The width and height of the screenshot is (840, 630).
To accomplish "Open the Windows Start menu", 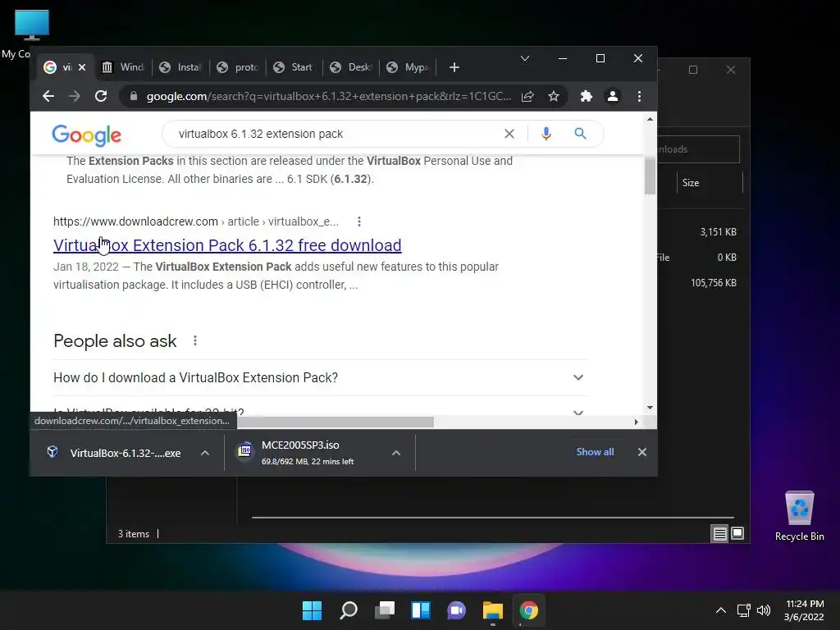I will click(x=312, y=610).
